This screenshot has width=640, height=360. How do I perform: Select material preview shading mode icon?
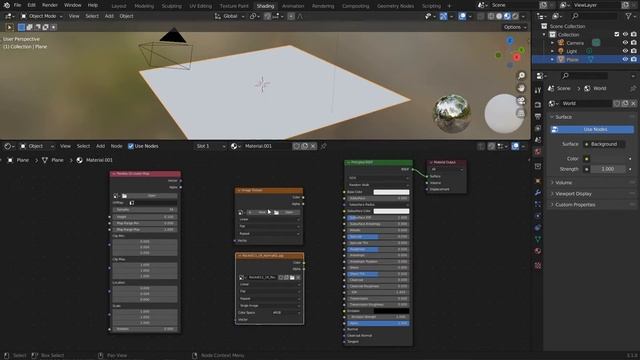507,16
